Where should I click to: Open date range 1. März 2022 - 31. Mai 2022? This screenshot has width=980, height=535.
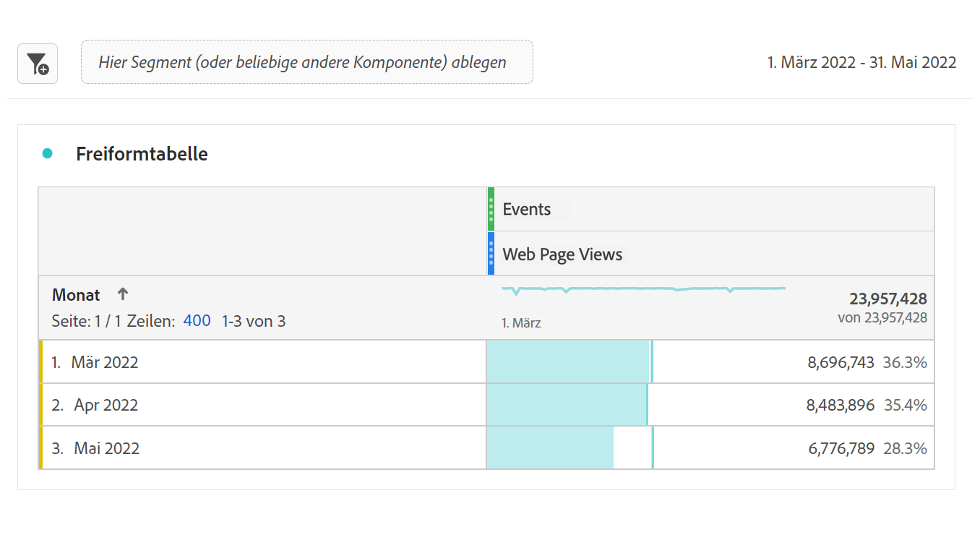click(861, 62)
